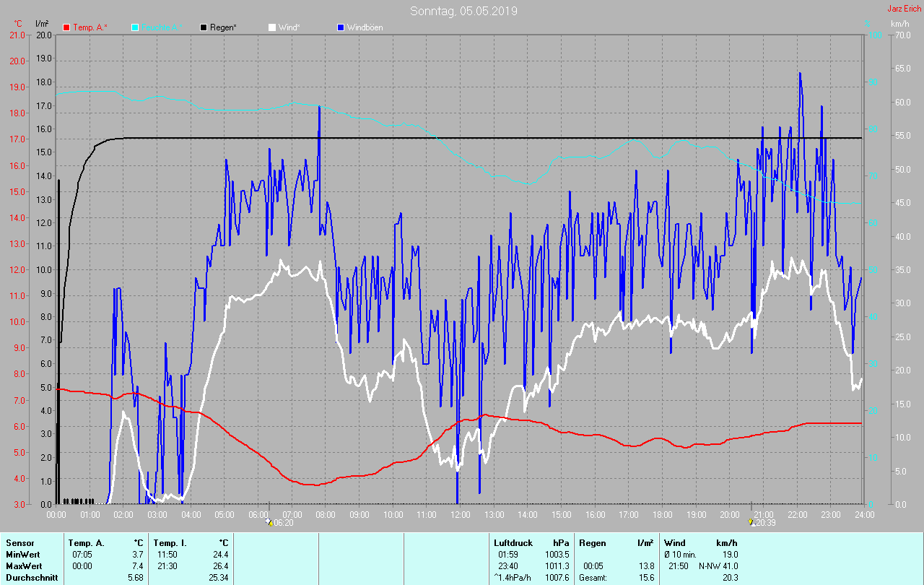Screen dimensions: 924x585
Task: Click the maximum outdoor temperature value 7.4
Action: pyautogui.click(x=139, y=566)
